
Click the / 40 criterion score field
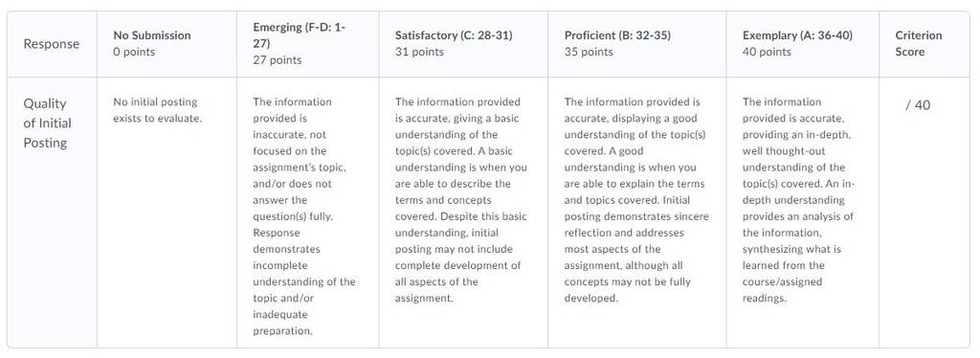pyautogui.click(x=918, y=105)
